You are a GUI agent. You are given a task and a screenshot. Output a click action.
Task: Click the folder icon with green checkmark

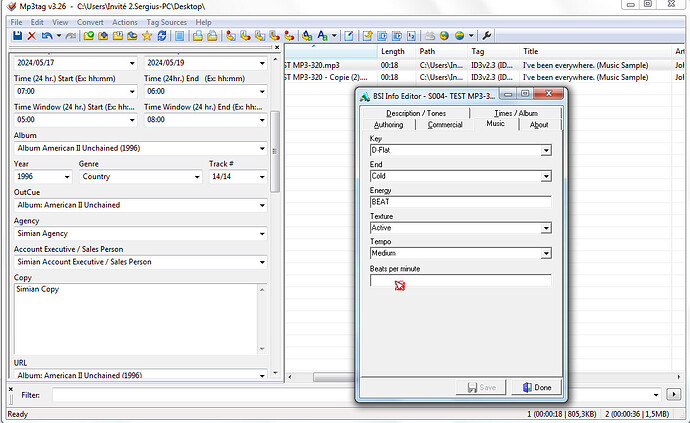tap(88, 36)
